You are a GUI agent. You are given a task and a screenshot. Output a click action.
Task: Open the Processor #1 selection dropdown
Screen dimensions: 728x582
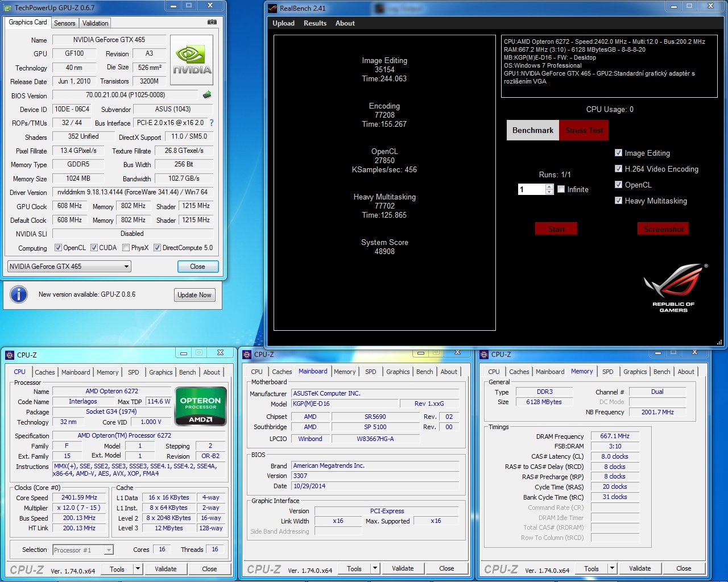(x=83, y=550)
